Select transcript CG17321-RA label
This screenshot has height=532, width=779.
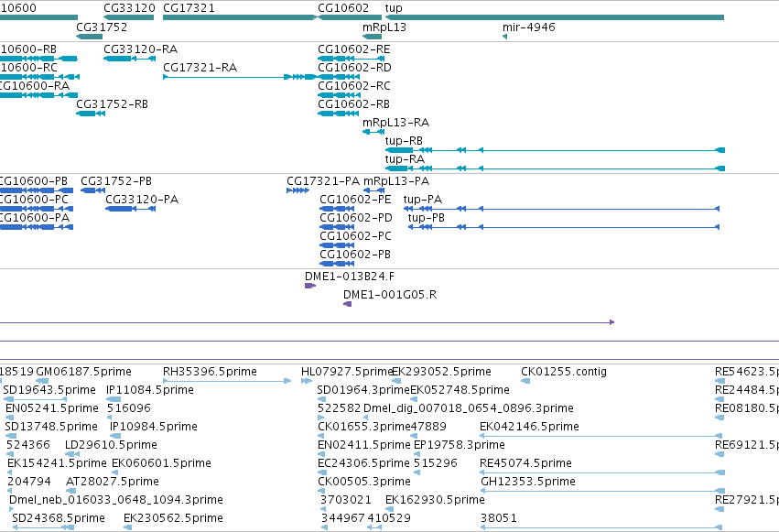tap(200, 68)
